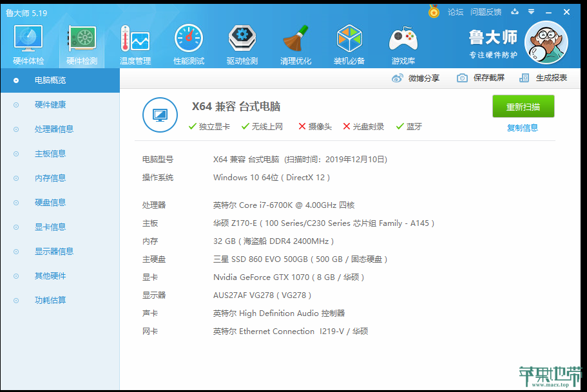The width and height of the screenshot is (587, 392).
Task: Click the 'Ethernet Connection I219-V' value
Action: (291, 331)
